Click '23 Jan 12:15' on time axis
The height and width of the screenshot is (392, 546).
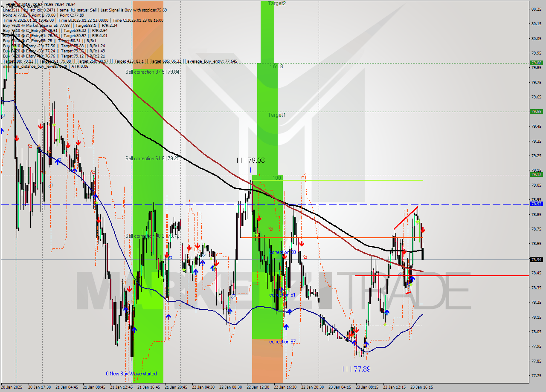click(394, 387)
